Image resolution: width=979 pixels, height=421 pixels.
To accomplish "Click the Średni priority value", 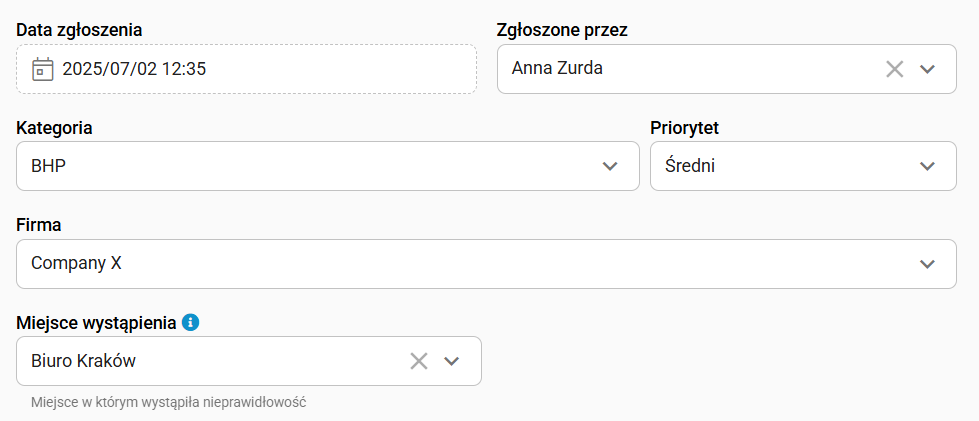I will (690, 166).
